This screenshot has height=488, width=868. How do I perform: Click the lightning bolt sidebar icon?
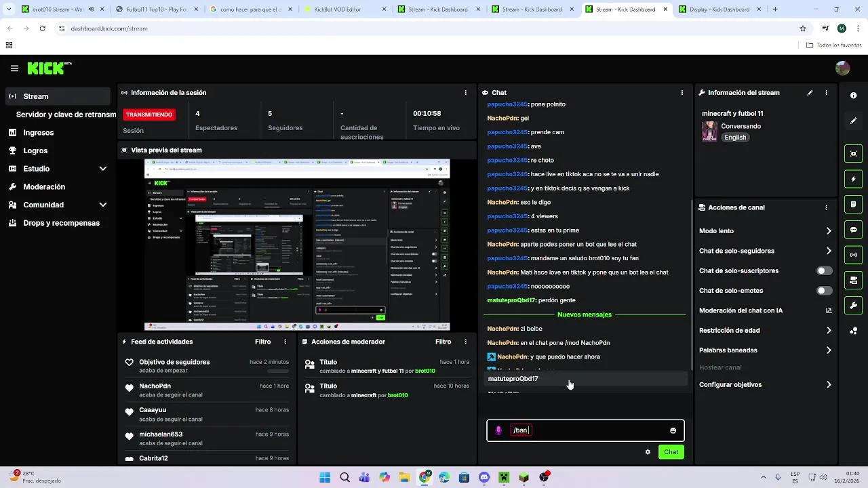[853, 179]
